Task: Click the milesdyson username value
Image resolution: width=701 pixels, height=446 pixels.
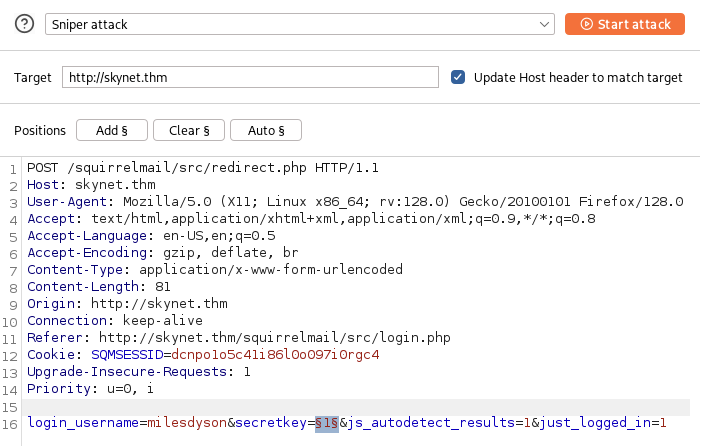Action: click(187, 424)
